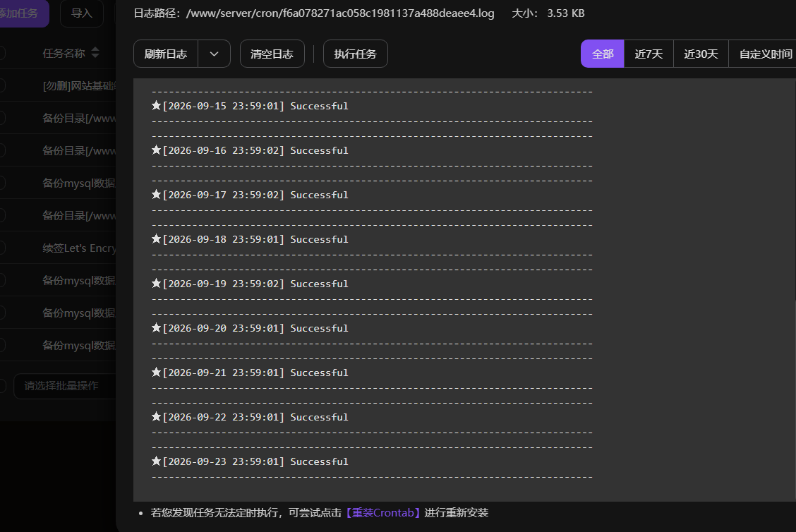The width and height of the screenshot is (796, 532).
Task: Click the log entry dated 2026-09-16
Action: (x=250, y=151)
